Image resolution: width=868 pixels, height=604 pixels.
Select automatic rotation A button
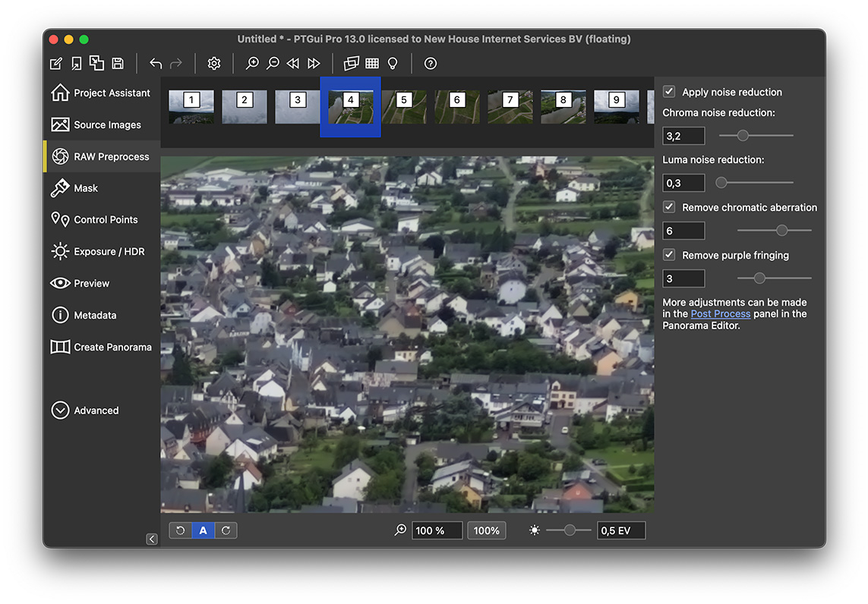tap(204, 530)
